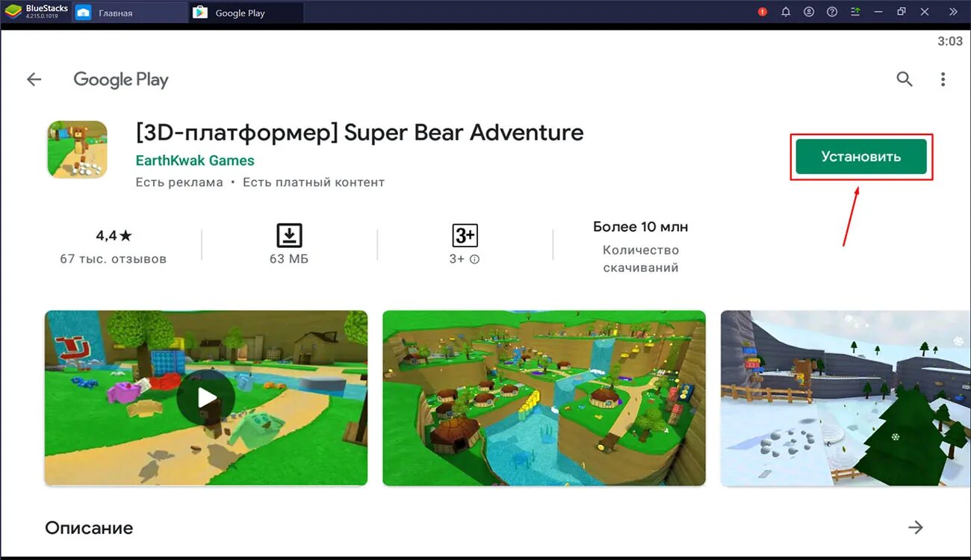971x560 pixels.
Task: Click the 4,4 star rating
Action: point(114,236)
